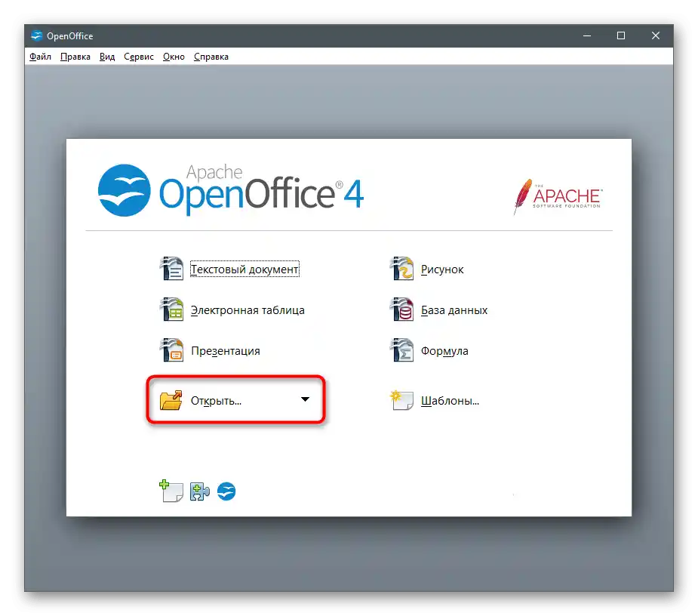The height and width of the screenshot is (616, 698).
Task: Click the open folder icon
Action: pos(171,400)
